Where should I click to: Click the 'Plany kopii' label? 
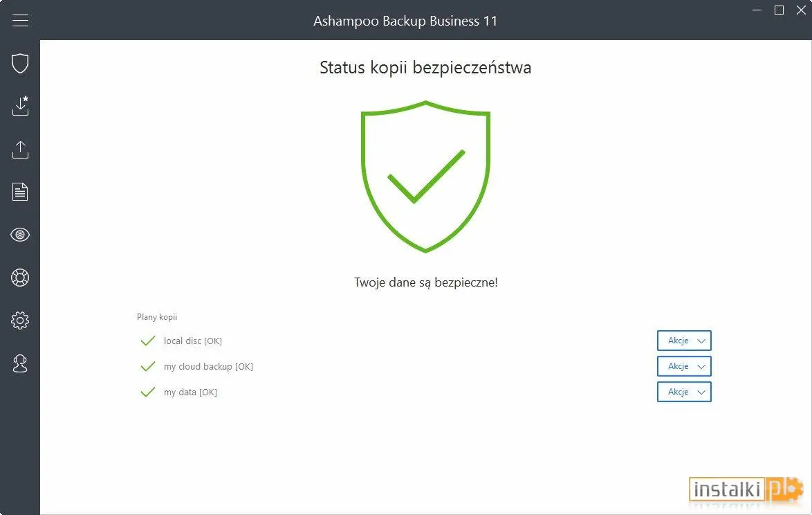(157, 316)
